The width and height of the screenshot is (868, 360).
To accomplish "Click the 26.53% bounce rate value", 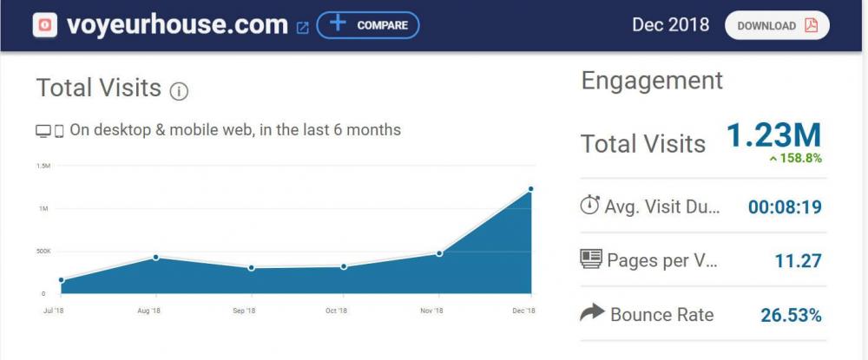I will coord(791,315).
